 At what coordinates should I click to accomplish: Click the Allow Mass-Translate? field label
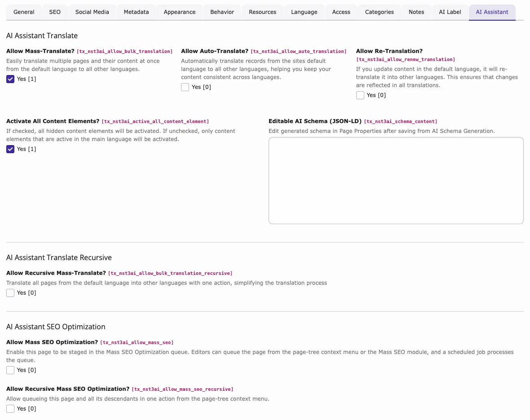tap(40, 51)
